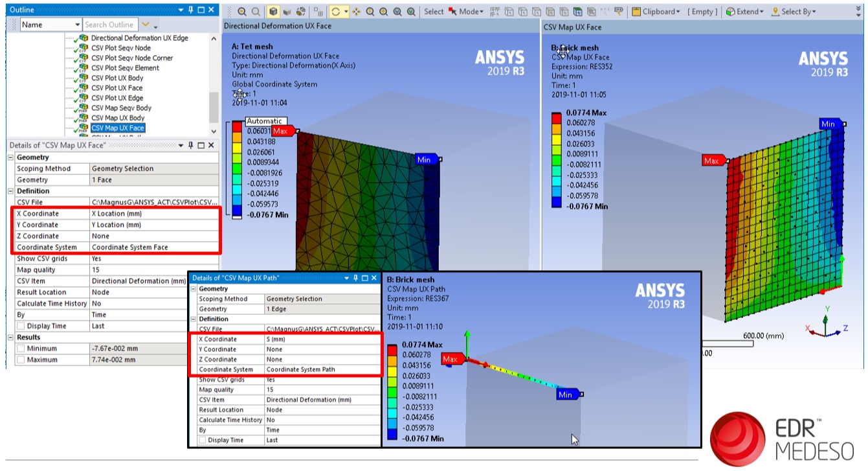The image size is (868, 471).
Task: Toggle Display Time checkbox in Path details
Action: 203,440
